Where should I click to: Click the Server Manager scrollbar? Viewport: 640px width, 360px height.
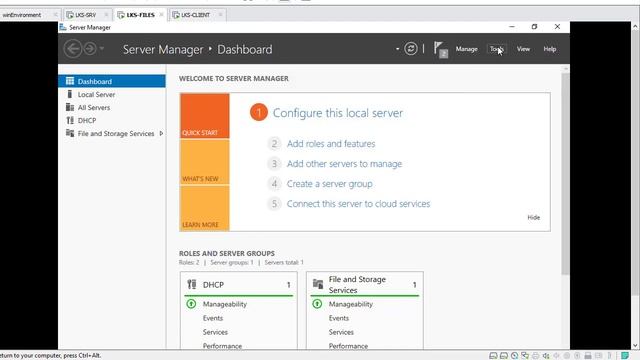[565, 174]
